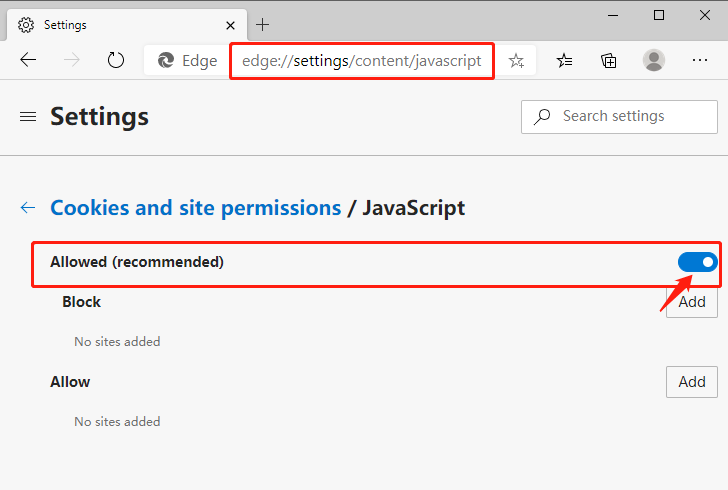This screenshot has height=490, width=728.
Task: Click 'No sites added' under Block
Action: [x=117, y=342]
